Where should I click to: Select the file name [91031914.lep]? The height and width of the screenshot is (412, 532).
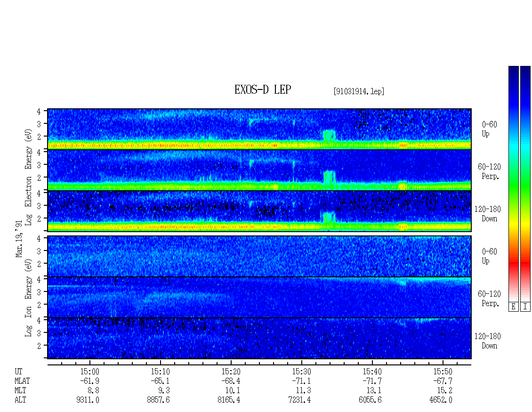pos(359,91)
